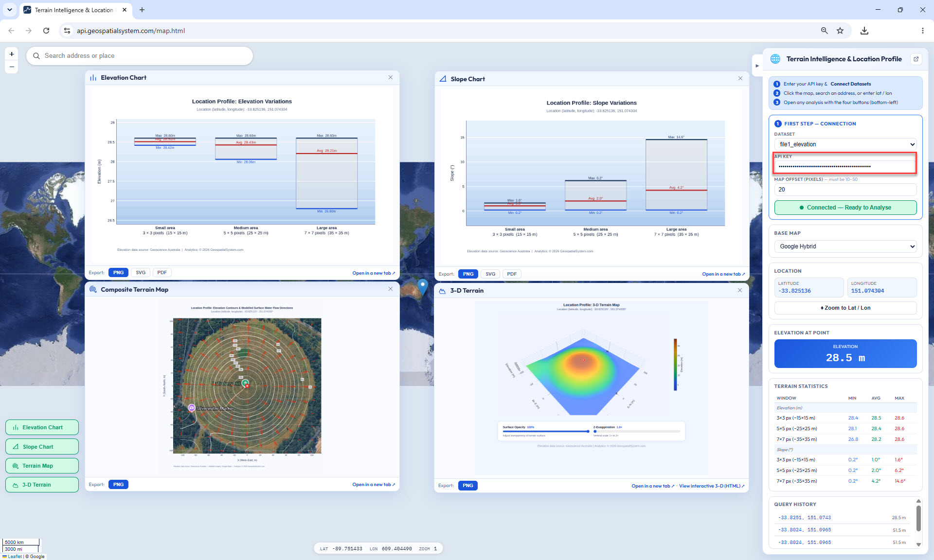Click the Leaflet attribution link
The image size is (934, 560).
15,557
